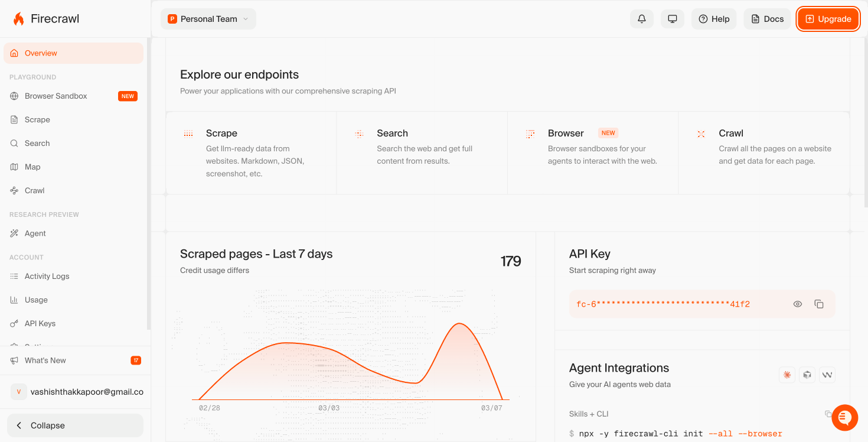Screen dimensions: 868x442
Task: Select the Windsurf integration icon
Action: coord(827,375)
